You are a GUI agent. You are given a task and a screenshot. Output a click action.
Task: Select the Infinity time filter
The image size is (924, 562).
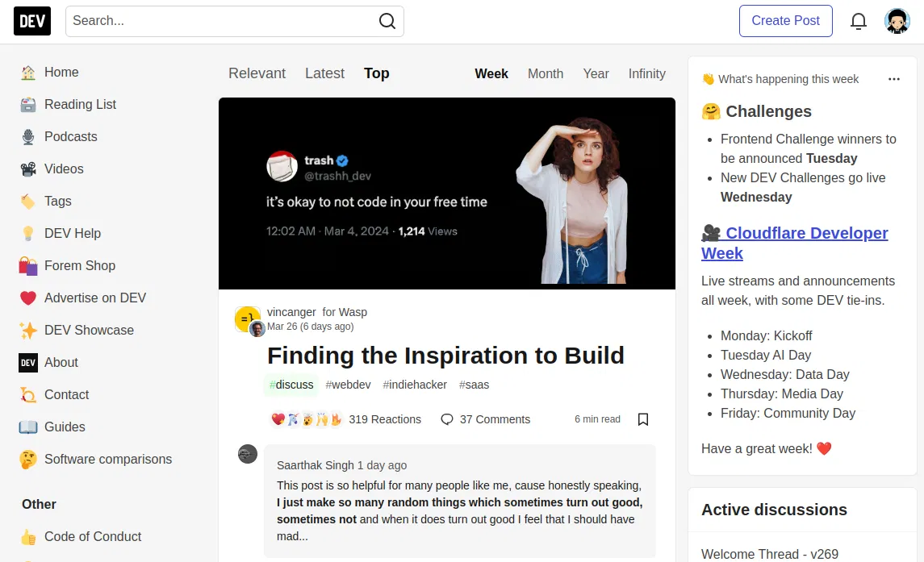(646, 73)
